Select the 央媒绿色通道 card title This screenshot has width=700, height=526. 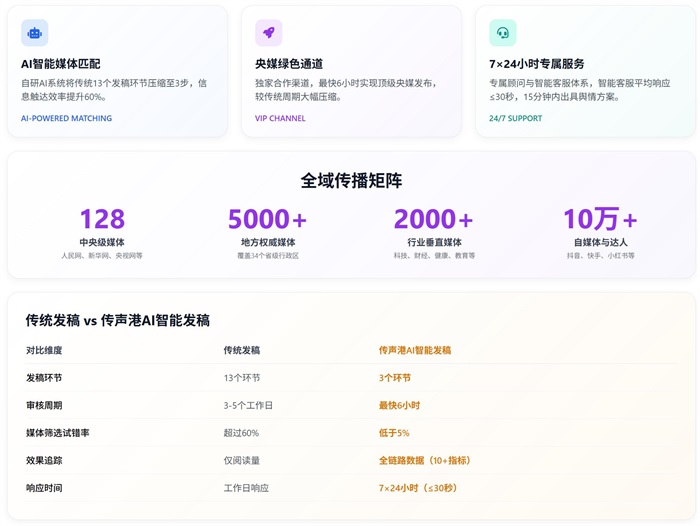(x=289, y=64)
